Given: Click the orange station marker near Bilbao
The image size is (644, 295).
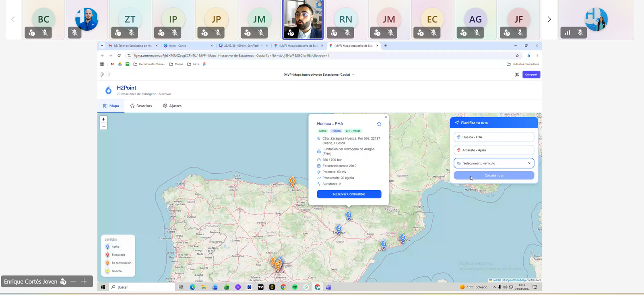Looking at the screenshot, I should pos(293,181).
